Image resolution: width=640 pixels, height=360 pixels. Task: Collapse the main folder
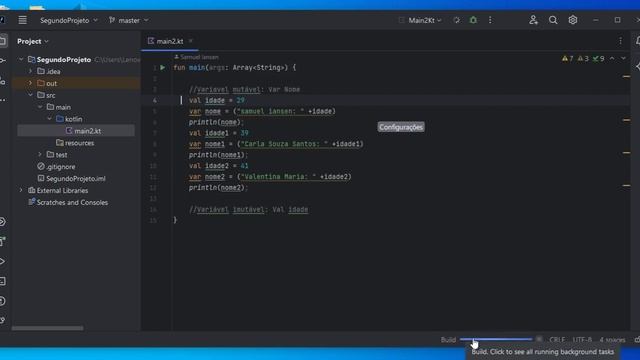click(x=40, y=107)
